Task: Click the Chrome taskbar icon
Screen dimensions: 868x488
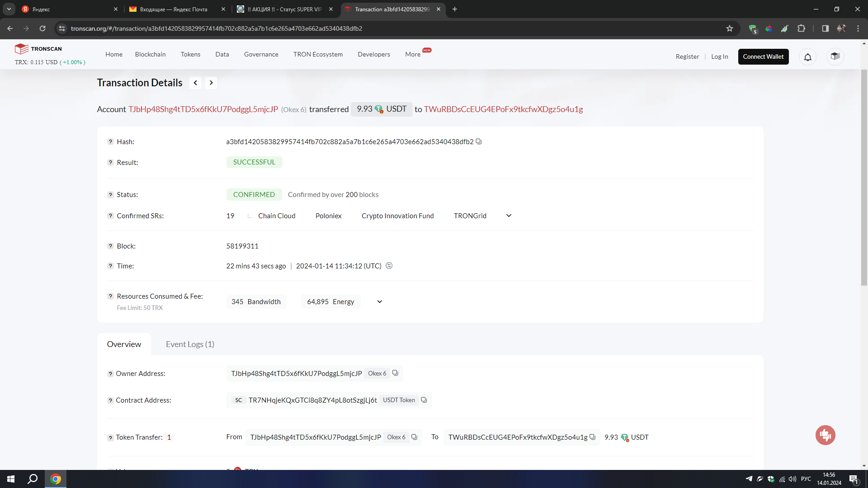Action: [x=56, y=479]
